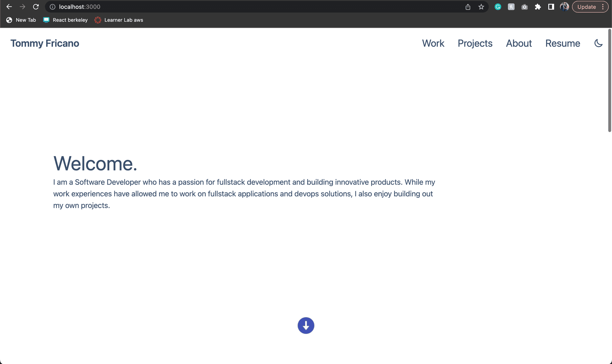Open the Projects nav link
The width and height of the screenshot is (612, 364).
[475, 43]
